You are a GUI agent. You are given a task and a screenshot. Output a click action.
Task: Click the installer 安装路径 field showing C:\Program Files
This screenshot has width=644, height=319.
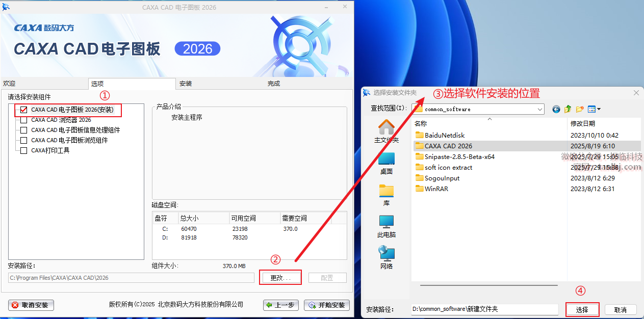[x=131, y=278]
